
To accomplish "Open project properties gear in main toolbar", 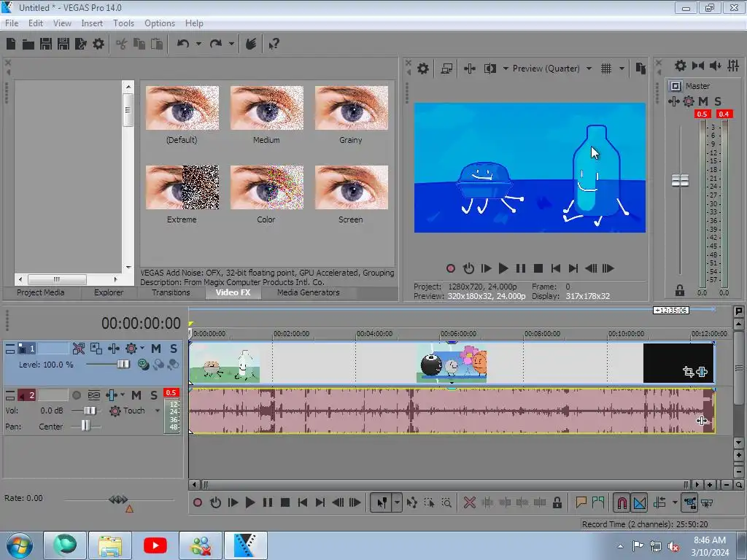I will pos(98,44).
